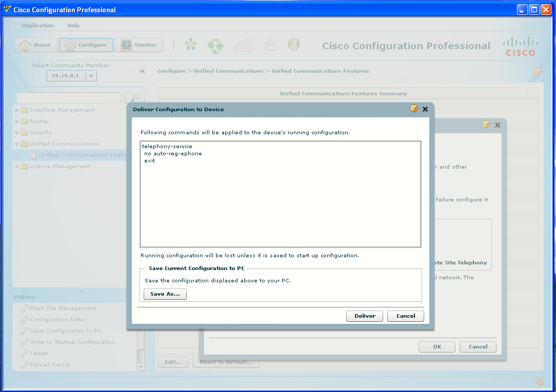This screenshot has height=392, width=556.
Task: Open Write to Startup Configuration utility
Action: (72, 342)
